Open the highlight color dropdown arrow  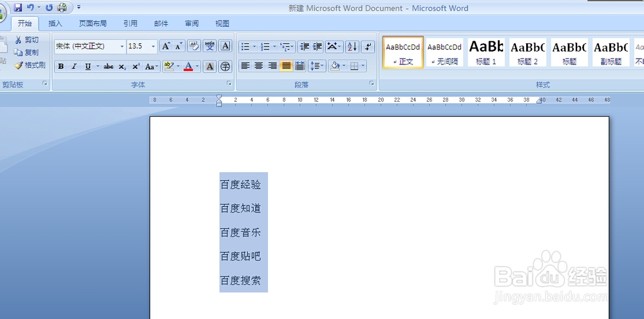pos(178,66)
